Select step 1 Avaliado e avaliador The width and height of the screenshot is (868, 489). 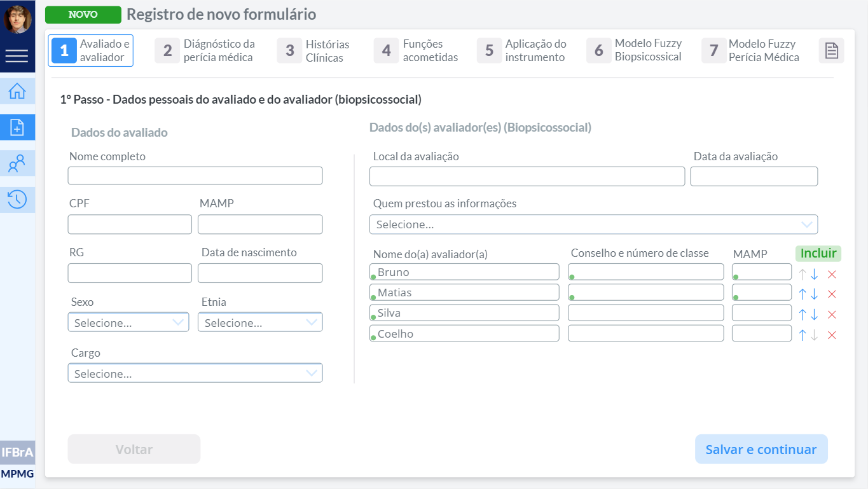(x=91, y=51)
